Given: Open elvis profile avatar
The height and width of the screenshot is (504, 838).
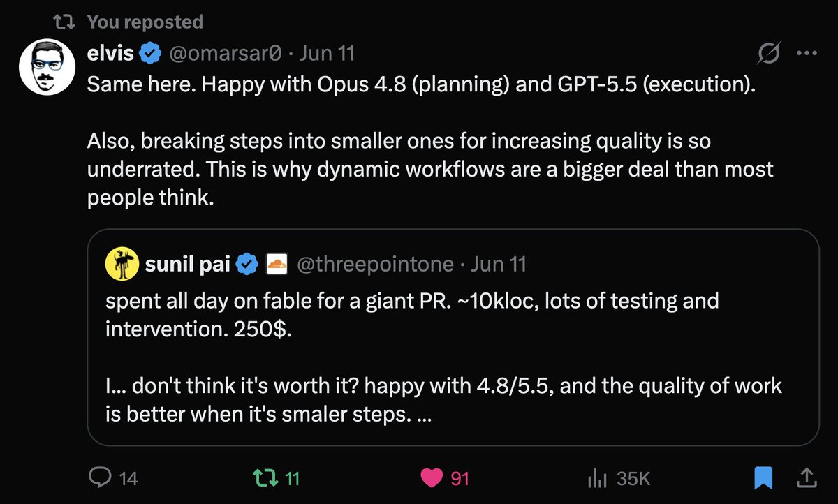Looking at the screenshot, I should (x=46, y=66).
